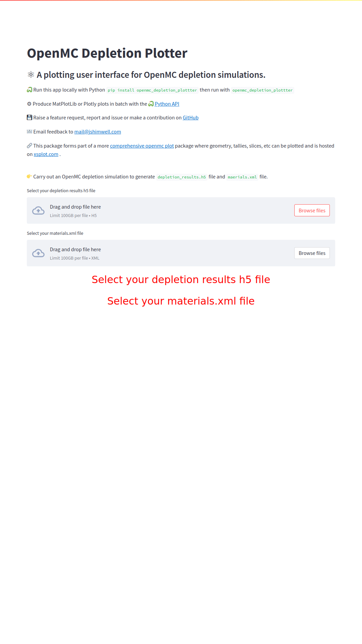Click the cloud upload icon for H5 file
Viewport: 362px width, 644px height.
(38, 211)
